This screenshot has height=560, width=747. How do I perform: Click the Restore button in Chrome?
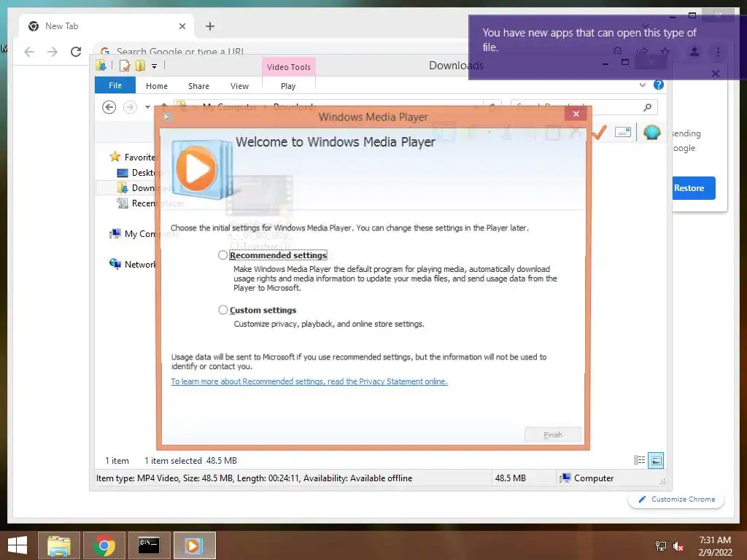pos(692,188)
